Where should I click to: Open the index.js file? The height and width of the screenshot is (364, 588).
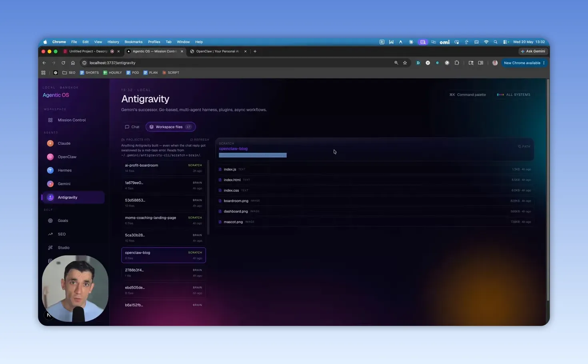pyautogui.click(x=375, y=169)
